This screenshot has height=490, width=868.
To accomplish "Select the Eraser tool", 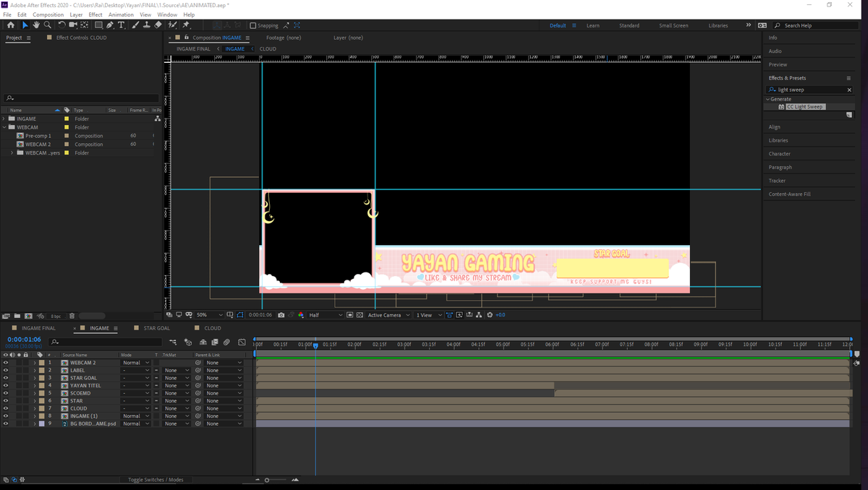I will point(158,25).
